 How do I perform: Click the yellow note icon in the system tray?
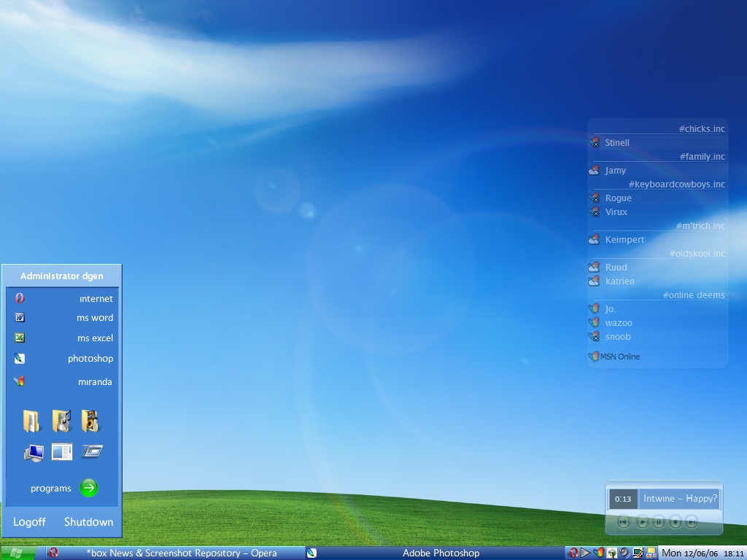coord(651,553)
